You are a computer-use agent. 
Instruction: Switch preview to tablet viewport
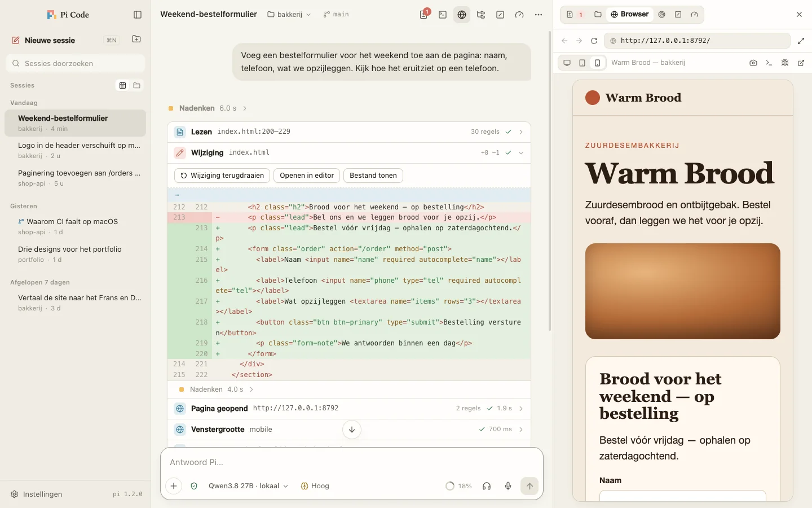(x=582, y=63)
